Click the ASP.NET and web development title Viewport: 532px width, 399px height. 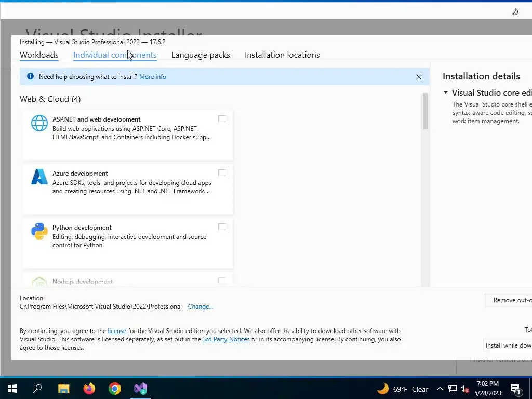pos(96,119)
